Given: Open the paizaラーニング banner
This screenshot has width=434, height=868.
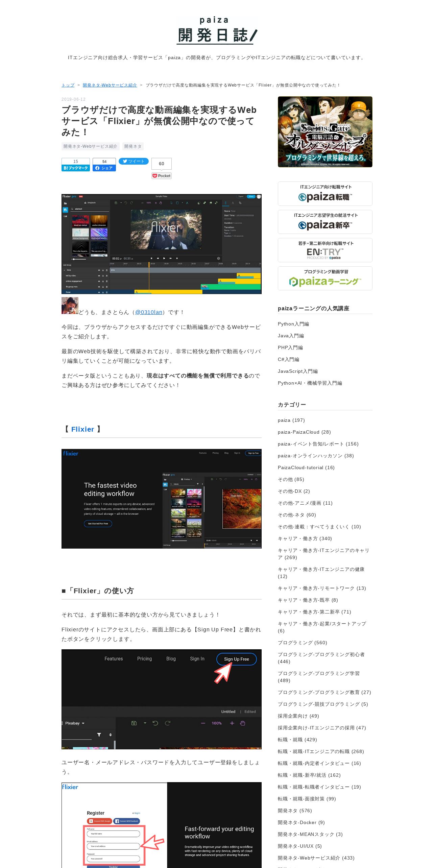Looking at the screenshot, I should (x=325, y=278).
